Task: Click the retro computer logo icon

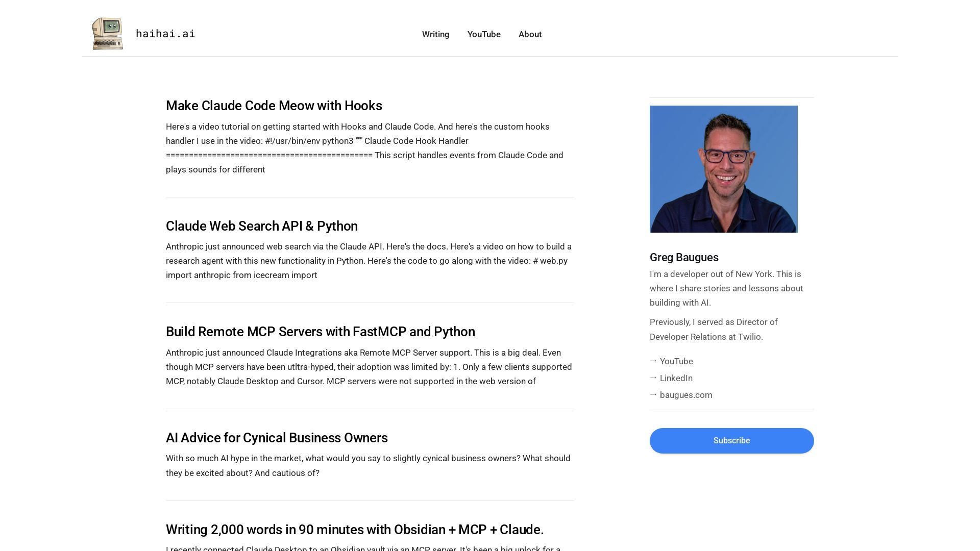Action: coord(108,34)
